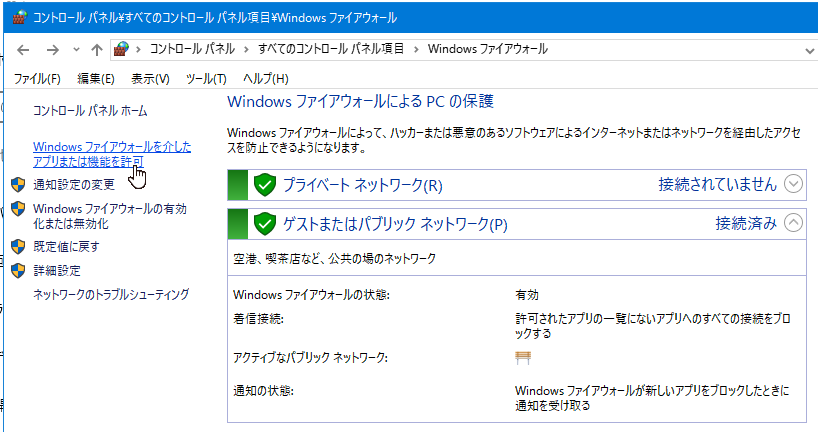Click コントロール パネル breadcrumb
Screen dimensions: 818x432
(x=193, y=49)
